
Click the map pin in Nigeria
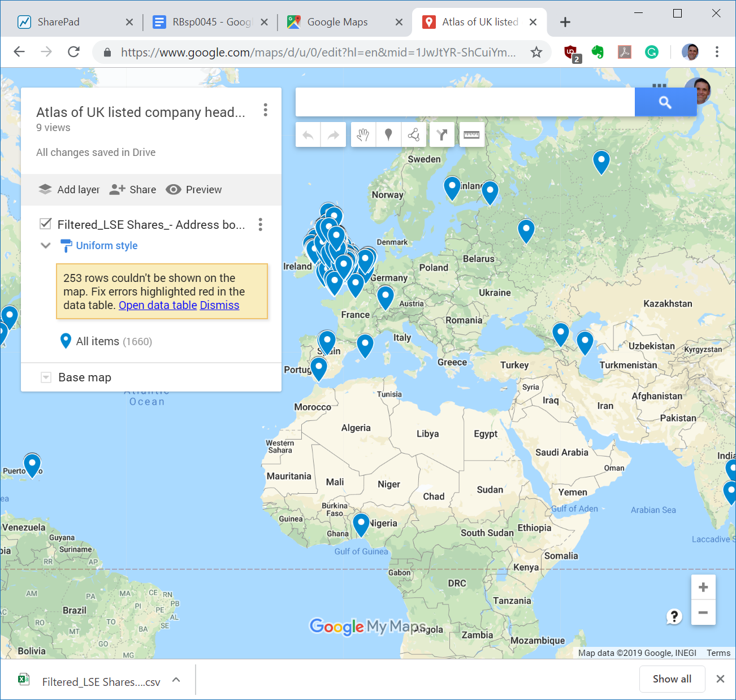coord(361,524)
